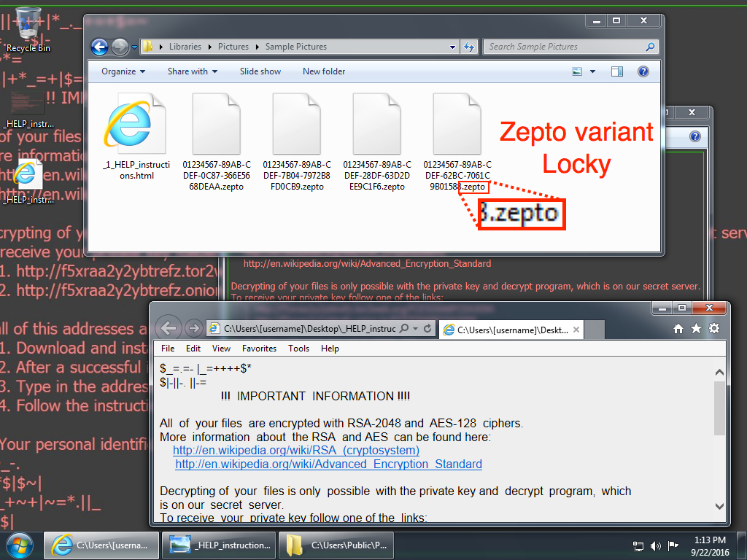Select the file ending in FD0CB9.zepto
Viewport: 747px width, 560px height.
coord(297,142)
